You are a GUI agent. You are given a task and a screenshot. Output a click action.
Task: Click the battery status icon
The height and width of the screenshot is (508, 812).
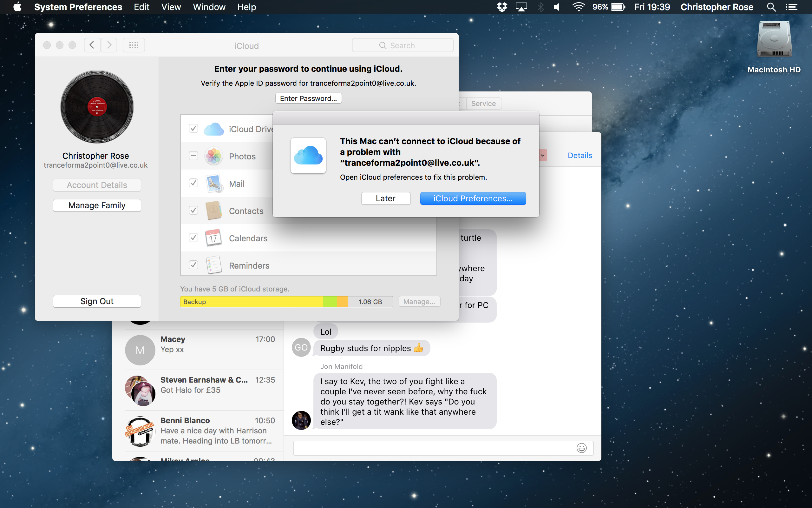point(618,7)
